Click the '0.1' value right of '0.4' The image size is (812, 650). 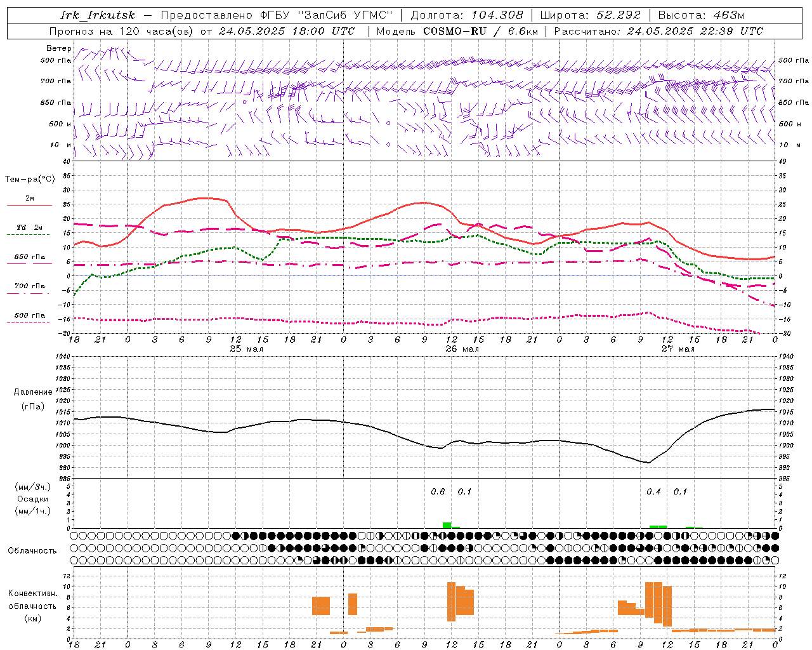point(680,492)
